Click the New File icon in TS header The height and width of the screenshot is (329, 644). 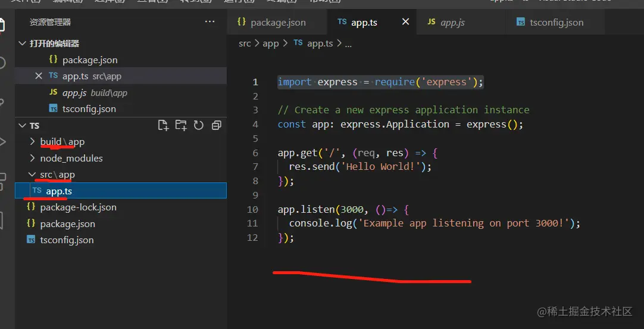click(164, 125)
